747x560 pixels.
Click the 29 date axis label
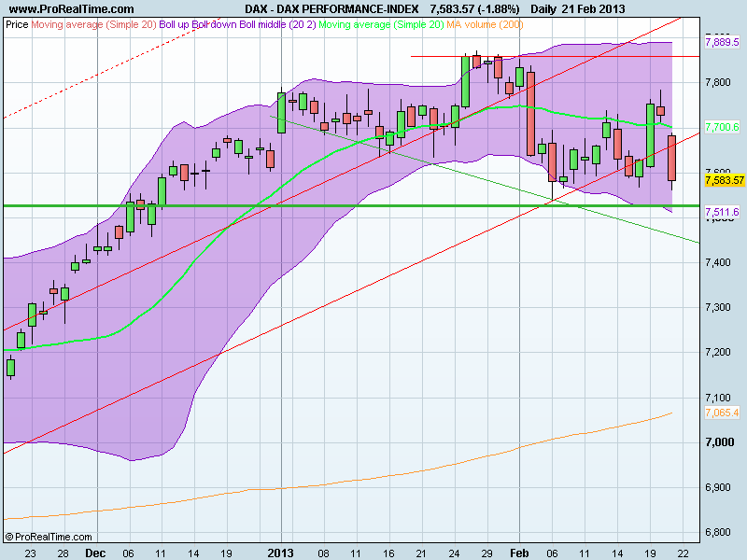tap(486, 553)
